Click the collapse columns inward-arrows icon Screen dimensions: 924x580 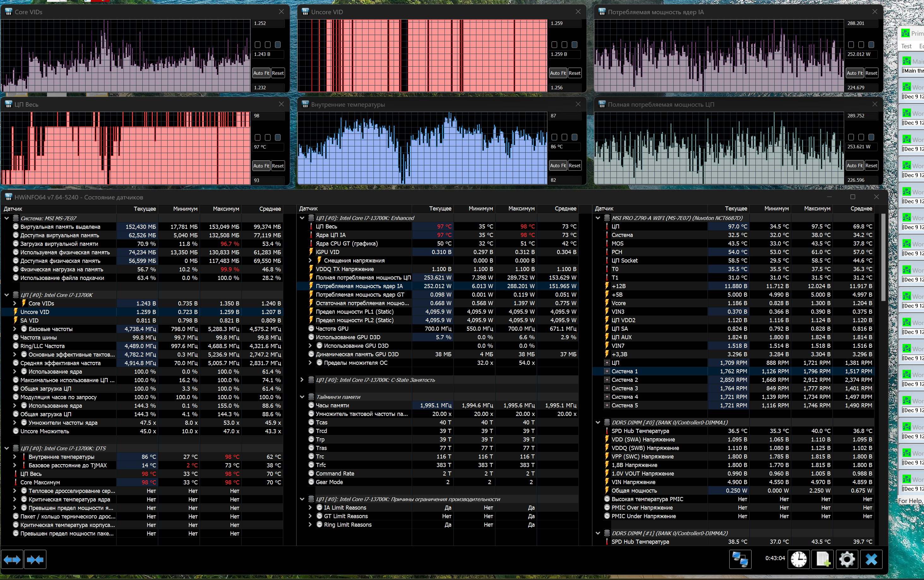pos(35,560)
